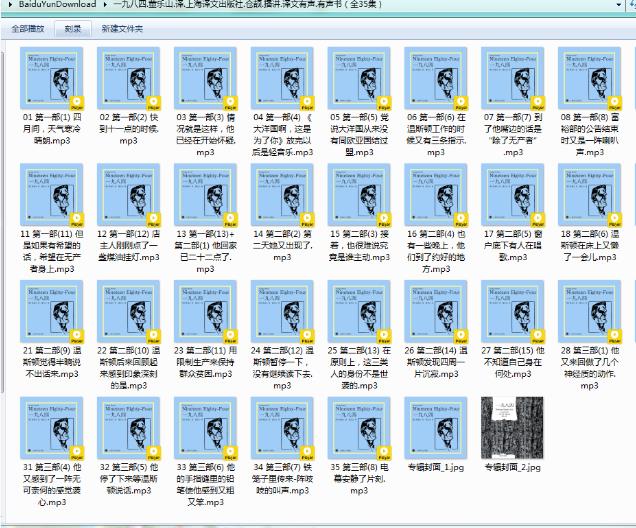Create a folder with 新建文件夹 button
Image resolution: width=636 pixels, height=528 pixels.
[x=122, y=29]
